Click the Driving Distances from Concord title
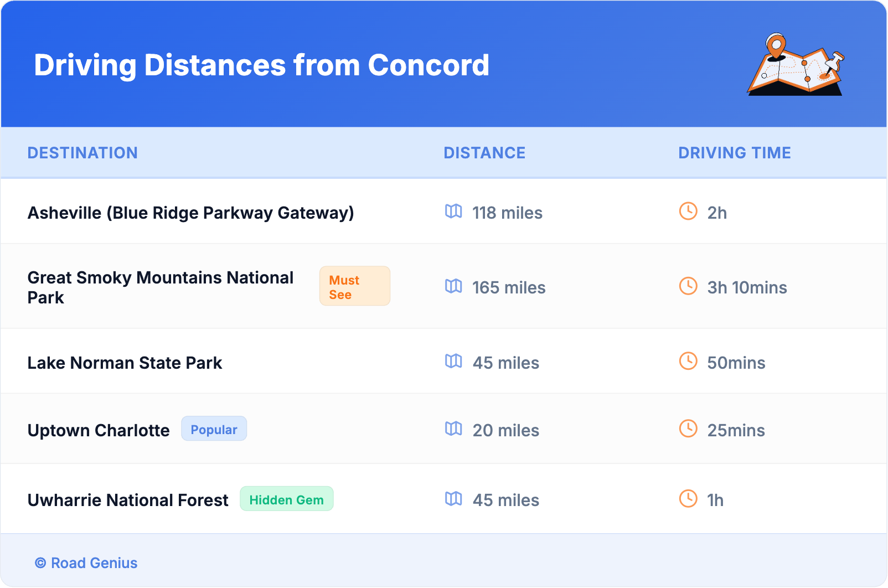The width and height of the screenshot is (888, 588). coord(261,65)
